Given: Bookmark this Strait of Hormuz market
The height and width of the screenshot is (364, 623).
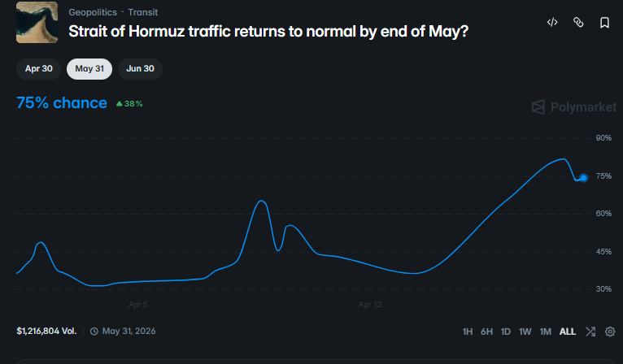Looking at the screenshot, I should coord(604,23).
